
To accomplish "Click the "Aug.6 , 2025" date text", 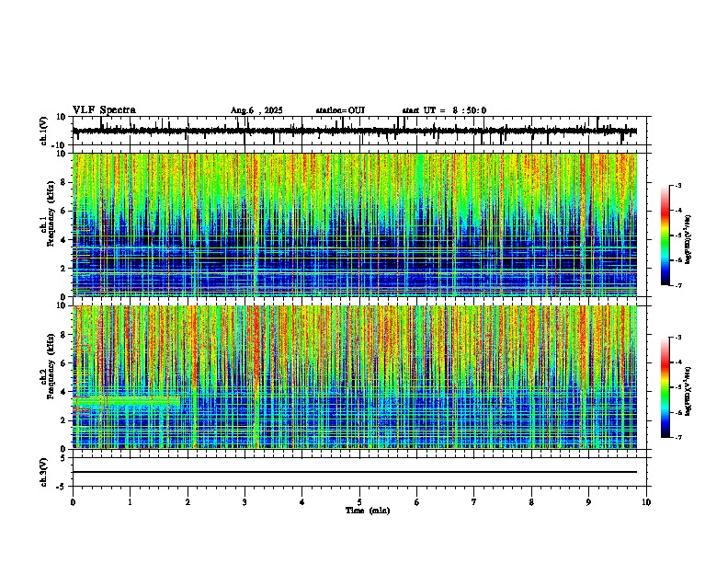I will pyautogui.click(x=256, y=110).
